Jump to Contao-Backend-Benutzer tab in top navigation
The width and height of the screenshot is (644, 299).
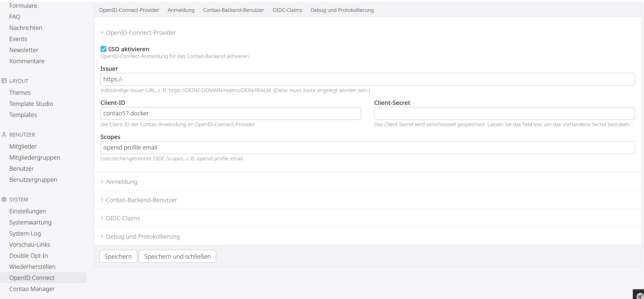pyautogui.click(x=234, y=10)
